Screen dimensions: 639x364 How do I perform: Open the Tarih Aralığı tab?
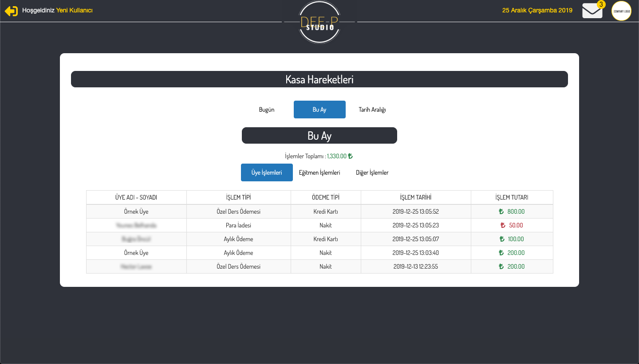point(372,110)
